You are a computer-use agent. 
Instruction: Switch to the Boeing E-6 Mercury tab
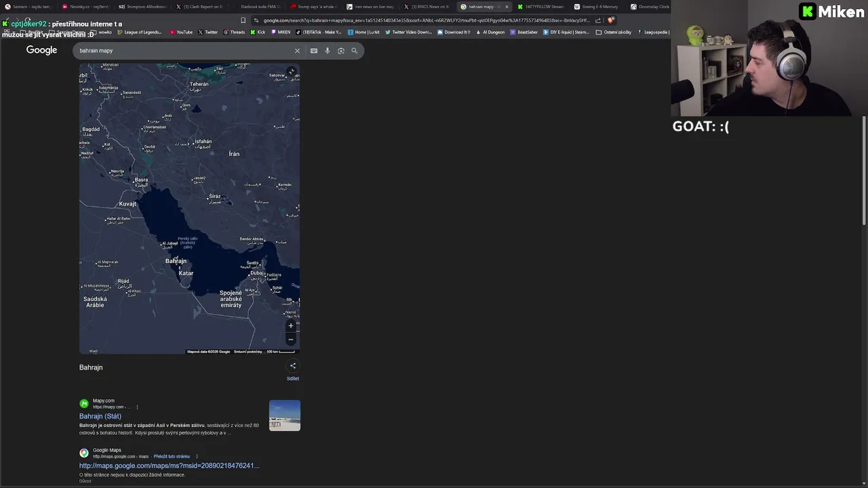pyautogui.click(x=597, y=7)
